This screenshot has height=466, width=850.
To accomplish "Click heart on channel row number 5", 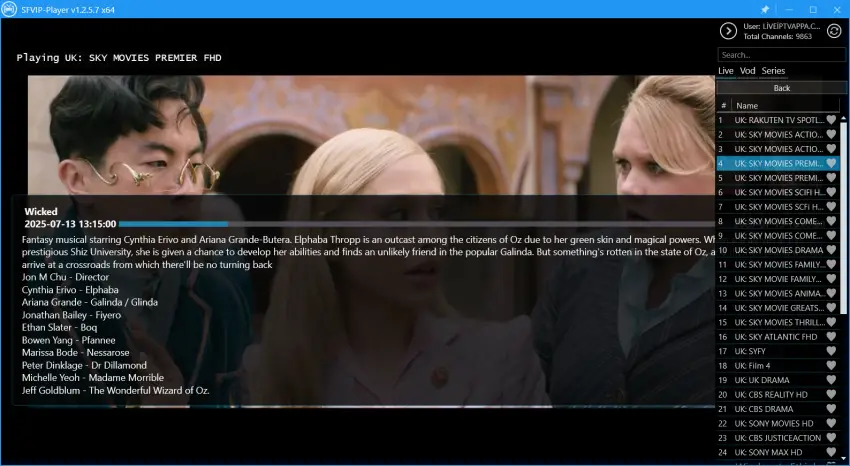I will (831, 178).
